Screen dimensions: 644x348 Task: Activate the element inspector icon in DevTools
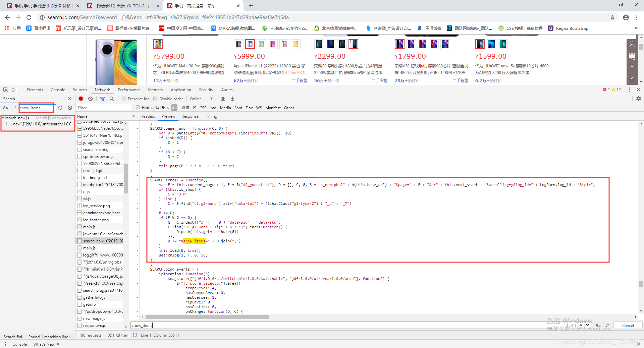pyautogui.click(x=5, y=90)
